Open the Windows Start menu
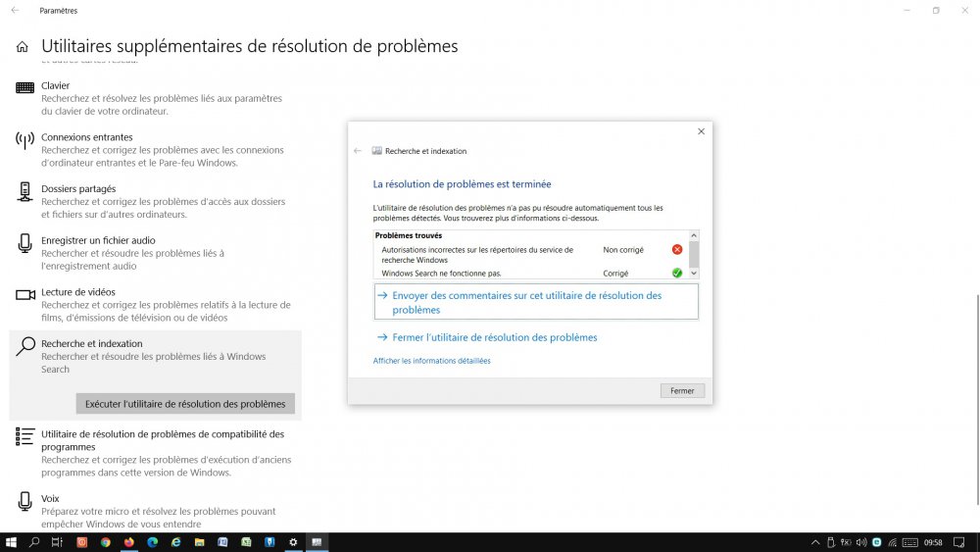 (x=11, y=542)
